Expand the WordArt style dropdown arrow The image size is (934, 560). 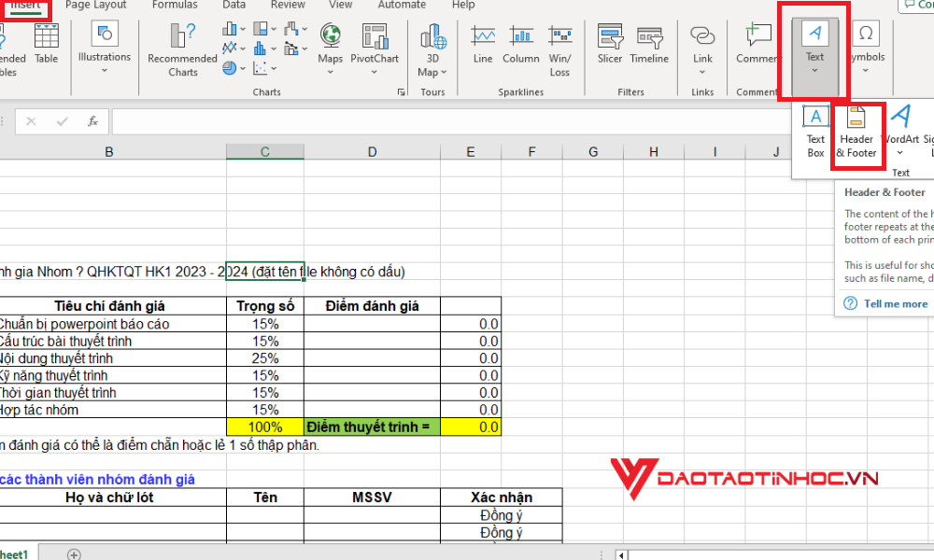(x=900, y=153)
